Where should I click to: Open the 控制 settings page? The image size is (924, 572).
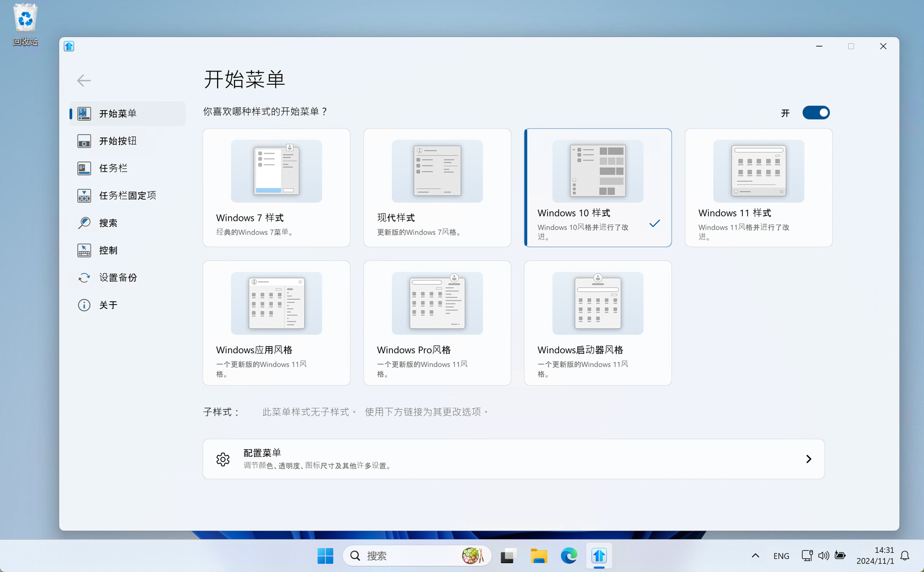[x=108, y=250]
